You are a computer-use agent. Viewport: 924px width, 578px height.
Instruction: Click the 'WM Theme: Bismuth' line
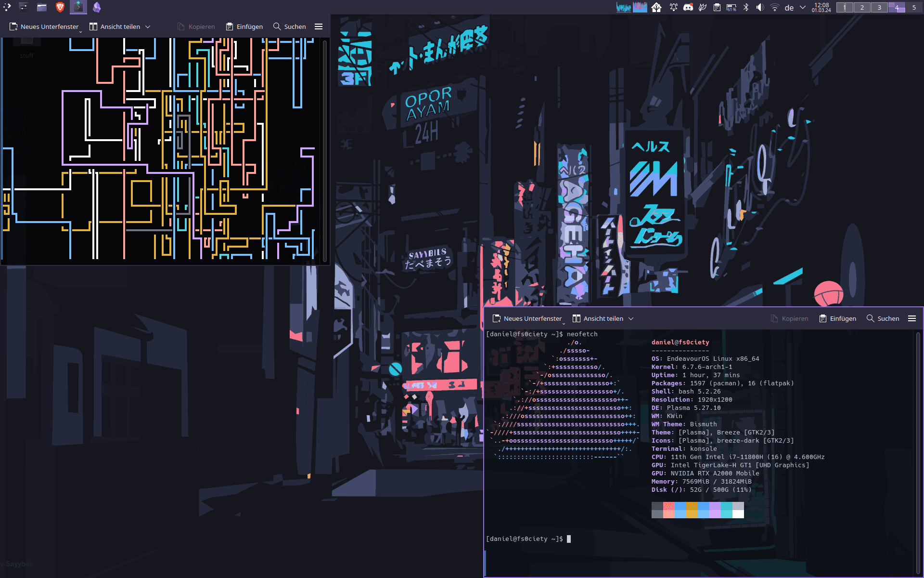pos(684,424)
